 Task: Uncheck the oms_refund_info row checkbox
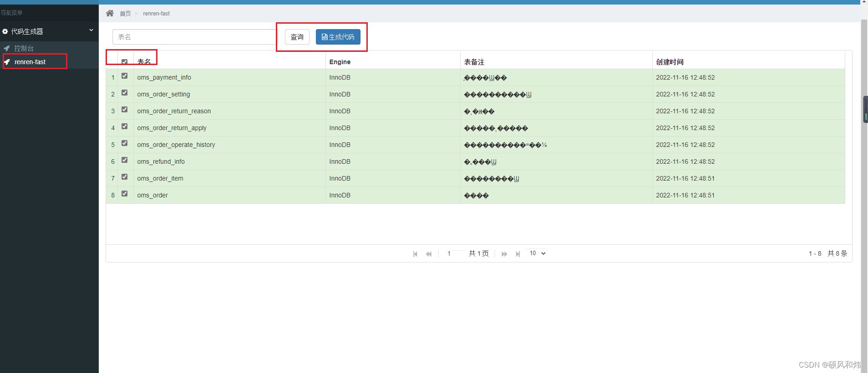[x=124, y=160]
